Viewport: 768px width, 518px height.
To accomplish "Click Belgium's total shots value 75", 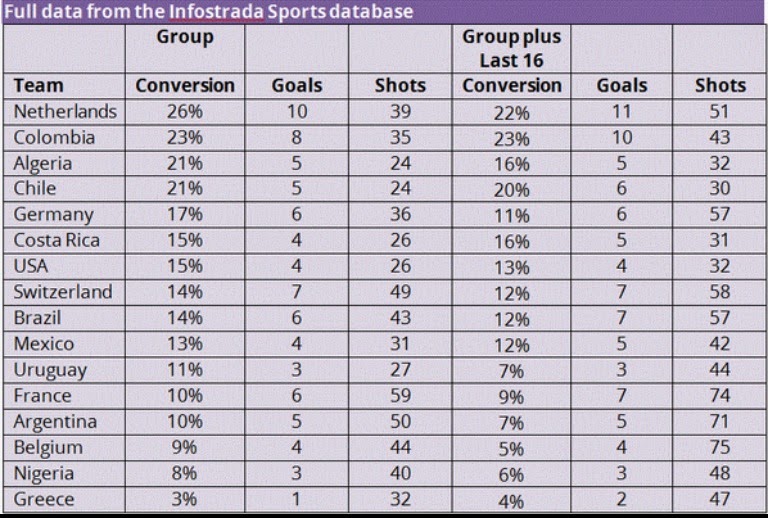I will pos(720,447).
